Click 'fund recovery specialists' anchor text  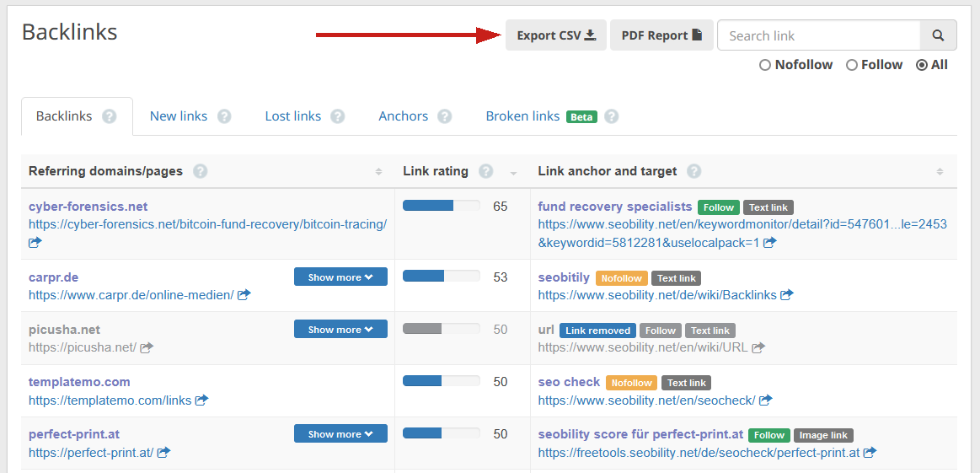pos(615,207)
